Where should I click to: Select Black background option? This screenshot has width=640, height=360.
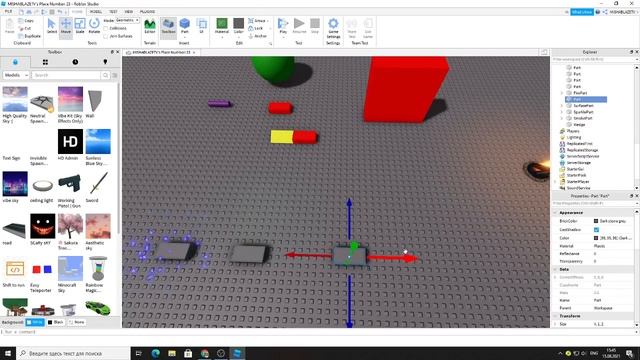(x=56, y=322)
